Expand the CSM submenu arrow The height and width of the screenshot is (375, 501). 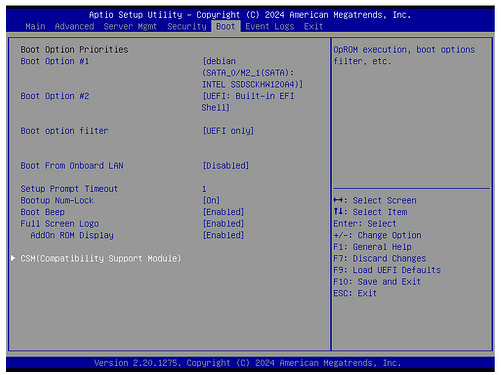pyautogui.click(x=13, y=258)
